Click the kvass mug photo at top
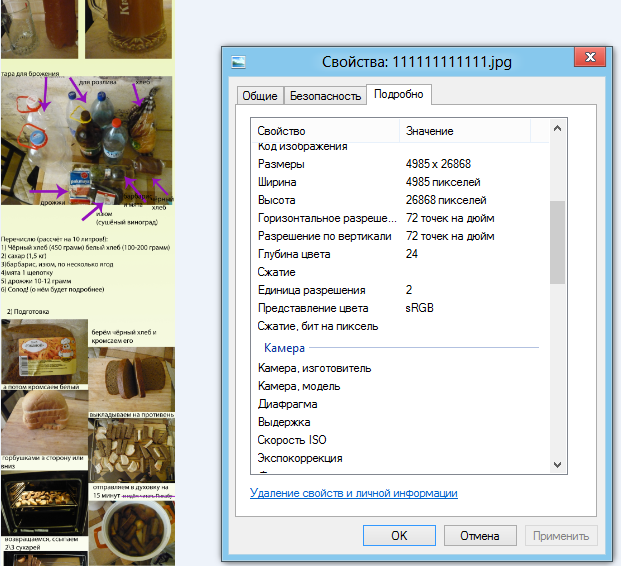Image resolution: width=621 pixels, height=566 pixels. coord(129,29)
